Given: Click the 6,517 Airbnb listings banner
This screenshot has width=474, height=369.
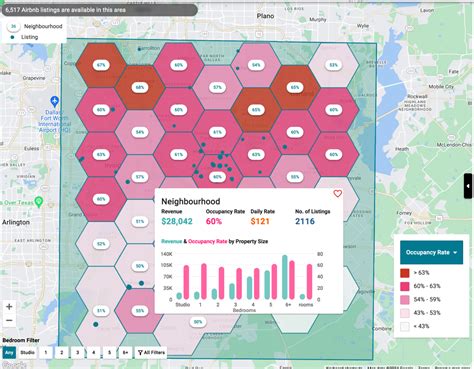Looking at the screenshot, I should (x=99, y=10).
